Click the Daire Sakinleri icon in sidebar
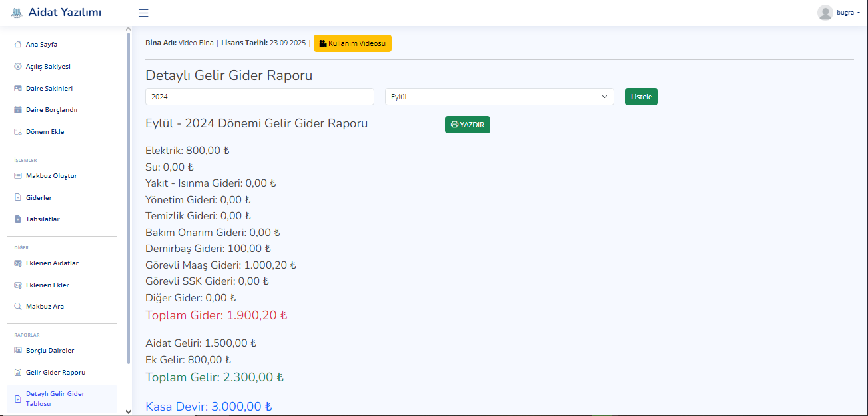868x416 pixels. click(x=18, y=88)
